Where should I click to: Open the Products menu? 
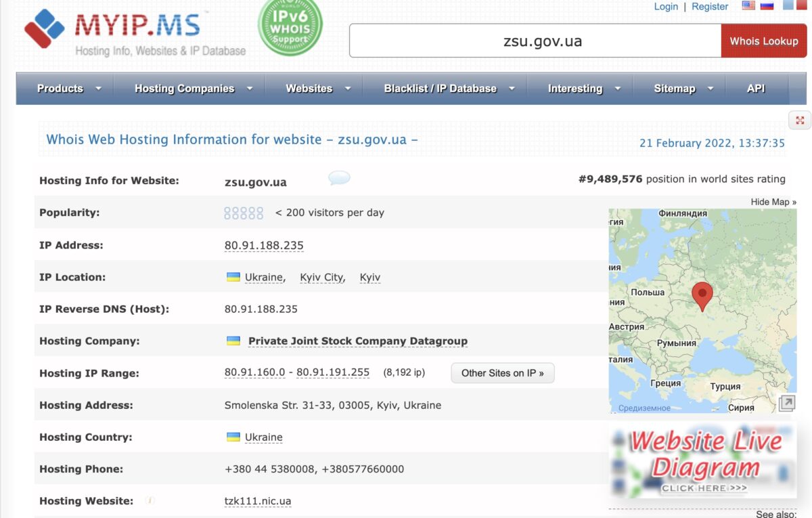tap(60, 88)
